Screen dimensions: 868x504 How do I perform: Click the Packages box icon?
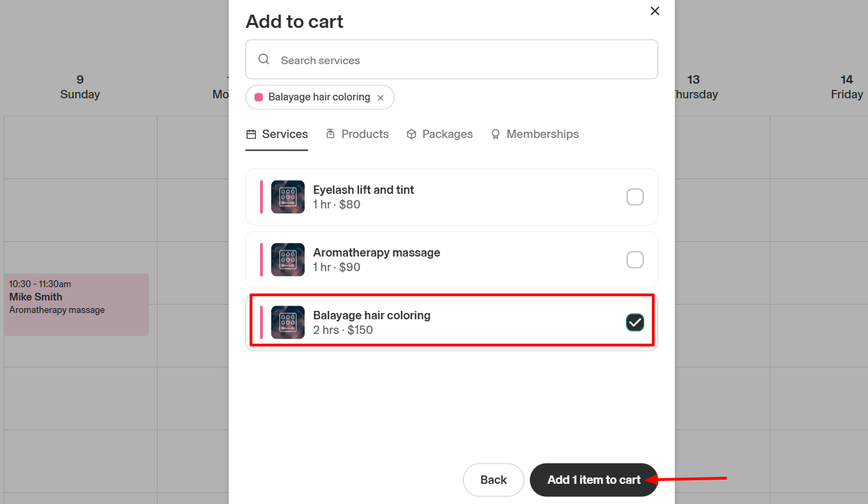(411, 134)
